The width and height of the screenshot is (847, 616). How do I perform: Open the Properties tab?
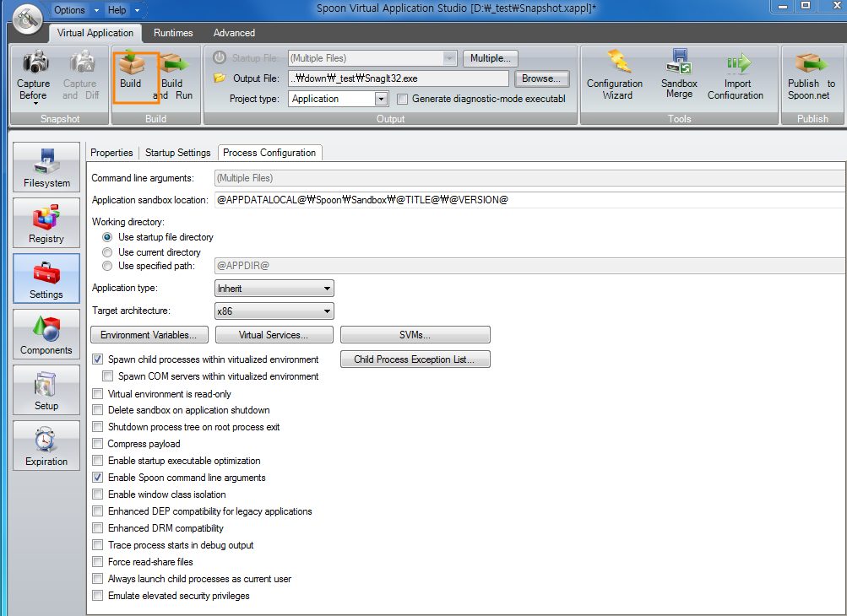click(x=111, y=153)
